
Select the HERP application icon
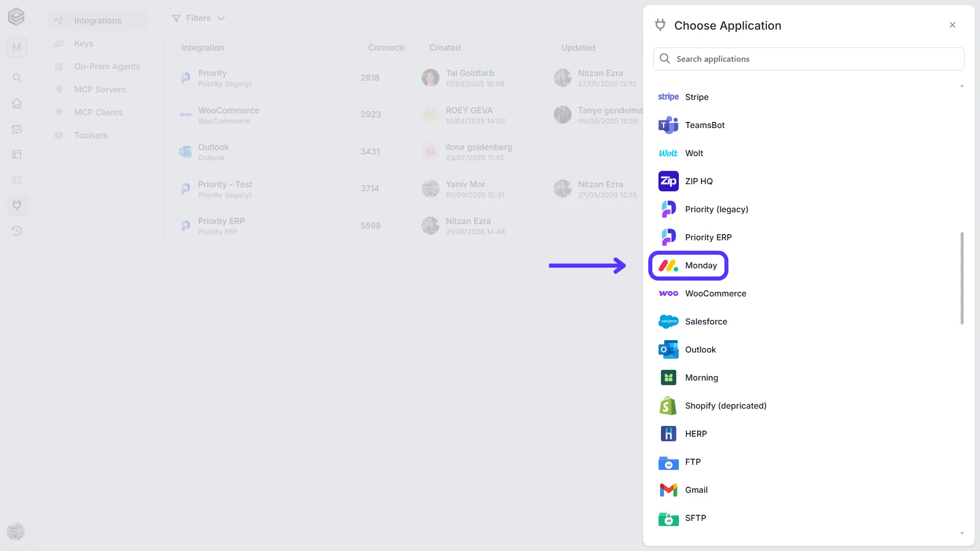tap(668, 434)
